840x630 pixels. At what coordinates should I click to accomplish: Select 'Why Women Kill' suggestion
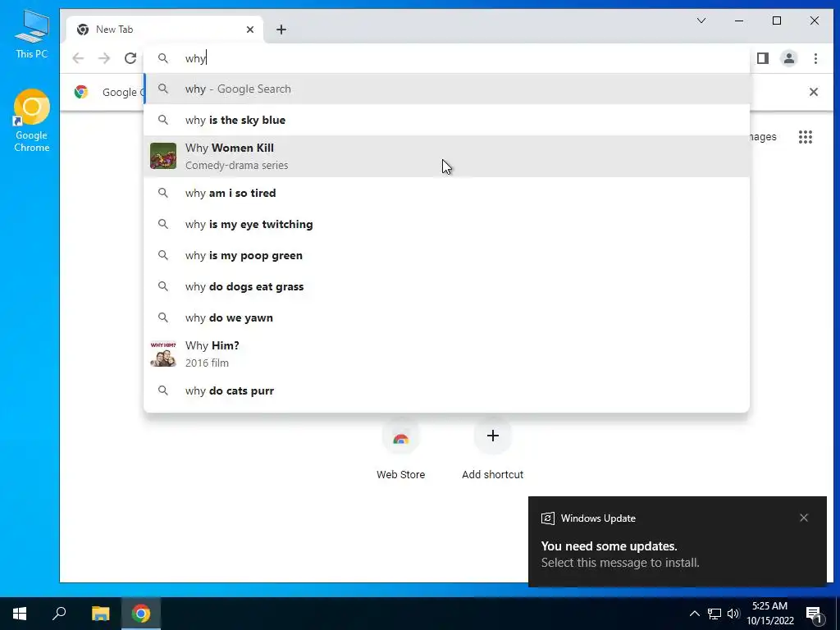pos(446,157)
